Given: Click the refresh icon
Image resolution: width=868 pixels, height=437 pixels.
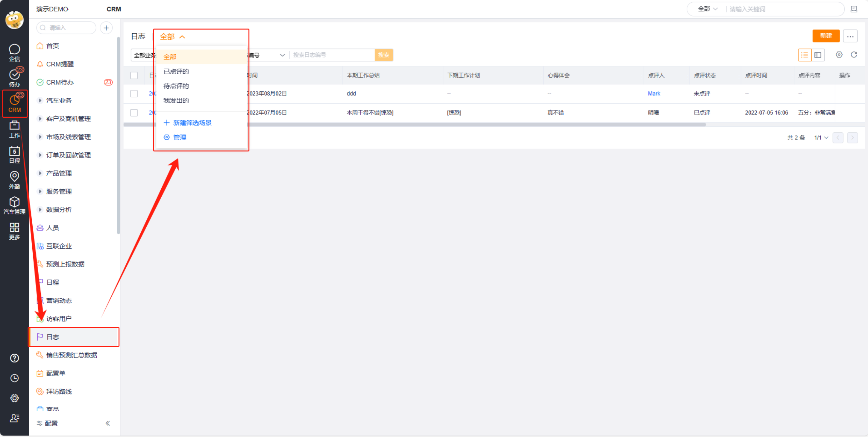Looking at the screenshot, I should coord(854,55).
